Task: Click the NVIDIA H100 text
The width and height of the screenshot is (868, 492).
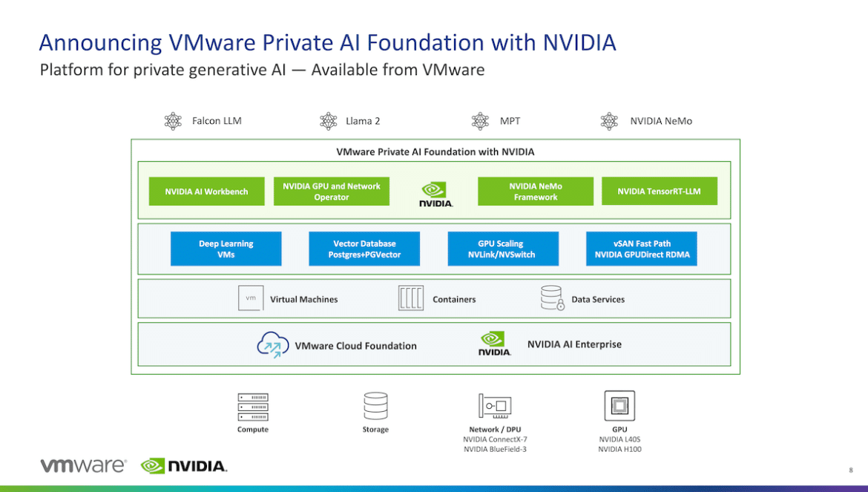Action: [x=619, y=450]
